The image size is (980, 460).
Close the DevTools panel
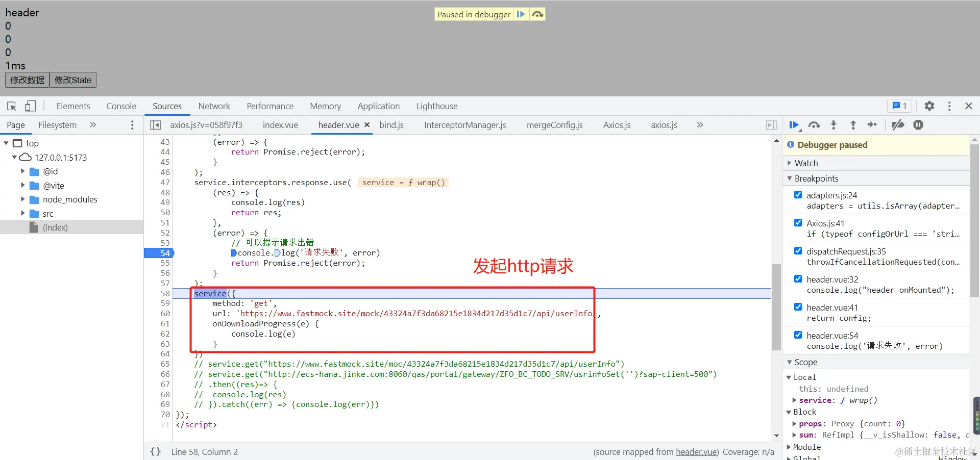click(x=969, y=106)
